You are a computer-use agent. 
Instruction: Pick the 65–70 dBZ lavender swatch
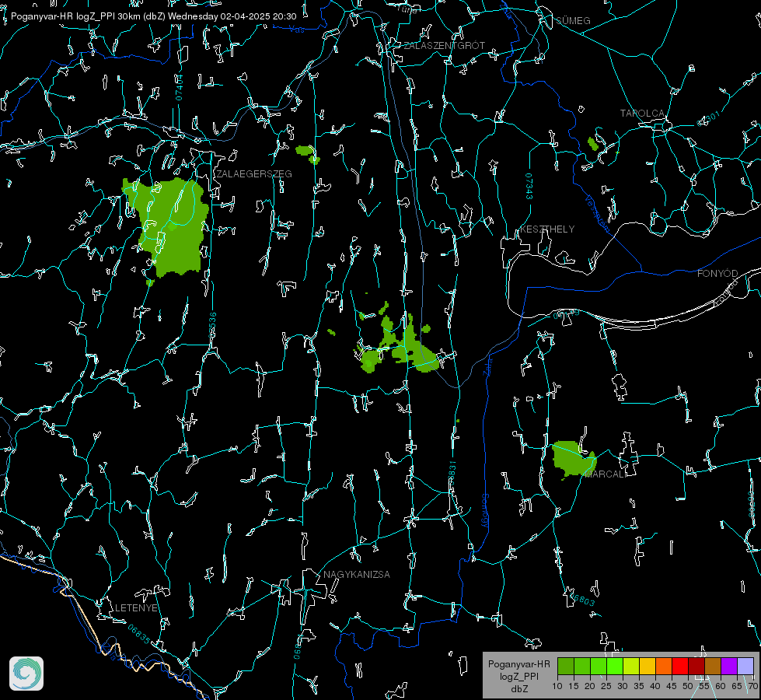(x=745, y=667)
